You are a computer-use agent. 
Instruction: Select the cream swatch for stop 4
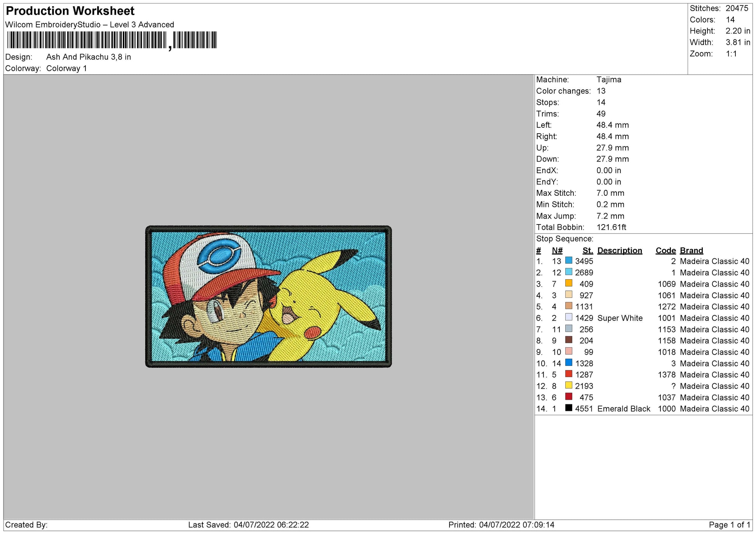click(x=568, y=294)
